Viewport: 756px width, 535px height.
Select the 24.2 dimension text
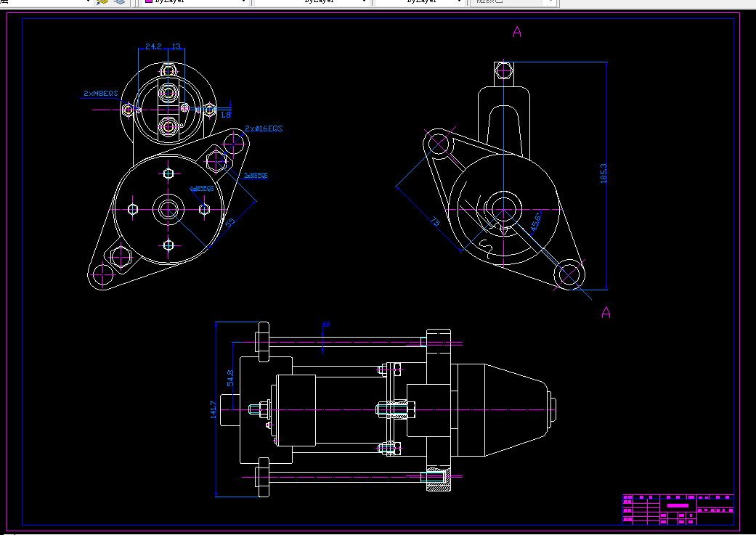click(153, 46)
